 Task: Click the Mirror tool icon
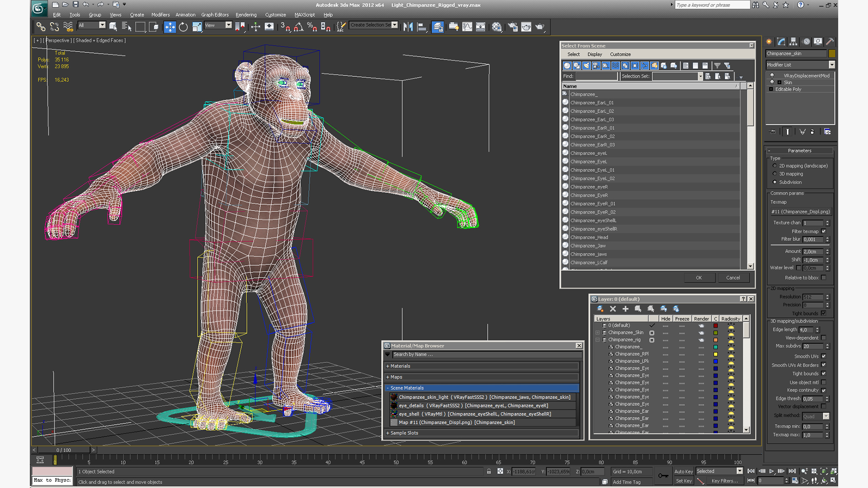(x=408, y=27)
